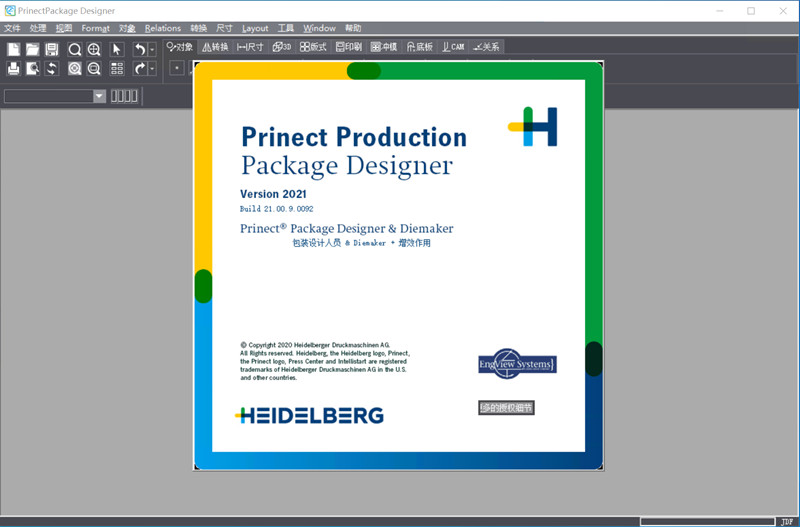Open the empty combo box dropdown arrow
Screen dimensions: 800x527
[x=99, y=96]
